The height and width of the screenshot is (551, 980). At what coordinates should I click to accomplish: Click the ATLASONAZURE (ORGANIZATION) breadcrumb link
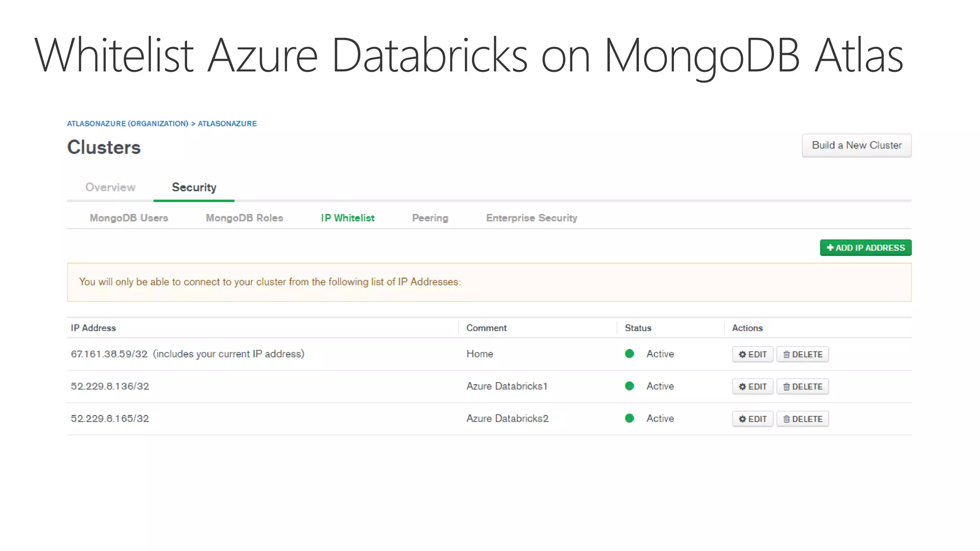point(127,124)
